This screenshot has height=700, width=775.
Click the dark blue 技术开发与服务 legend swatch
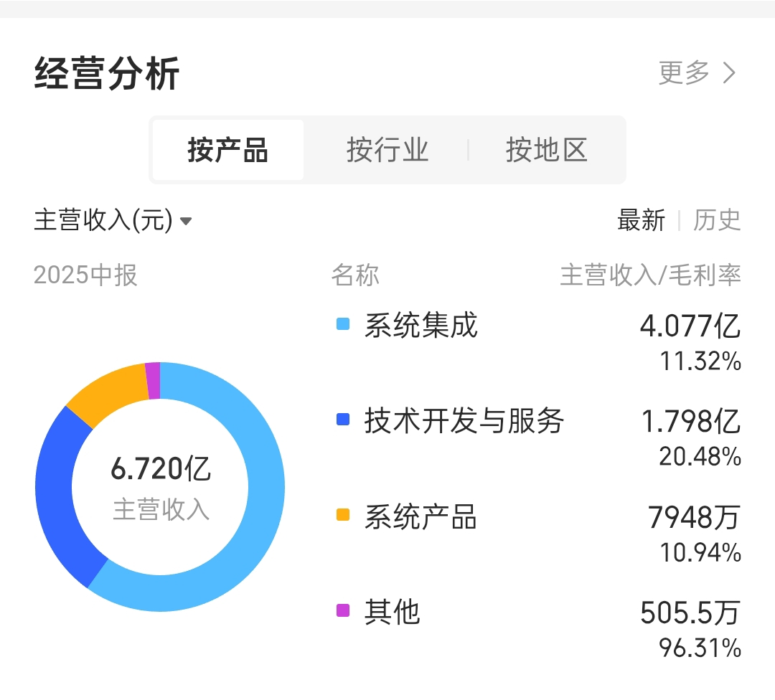point(343,420)
